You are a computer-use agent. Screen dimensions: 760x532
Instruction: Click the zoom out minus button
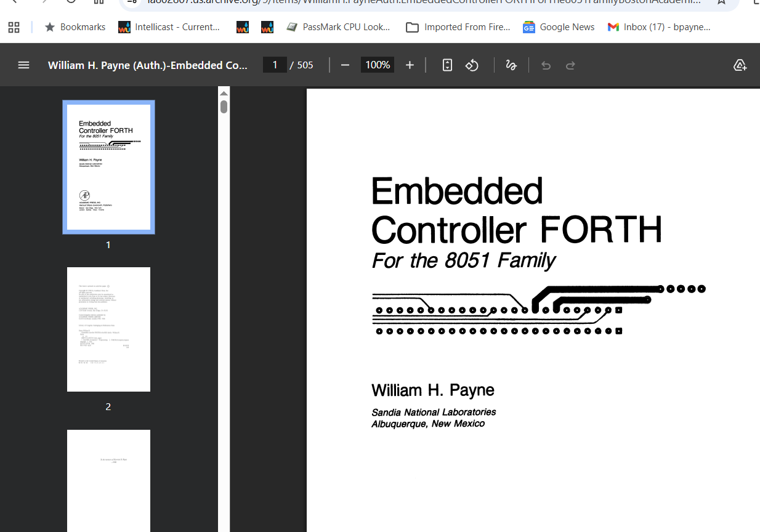coord(345,65)
